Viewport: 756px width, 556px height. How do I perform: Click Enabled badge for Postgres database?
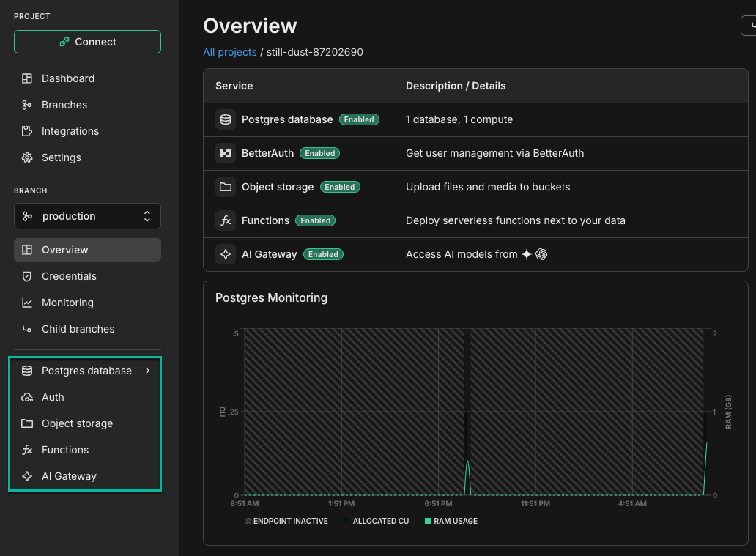tap(359, 119)
